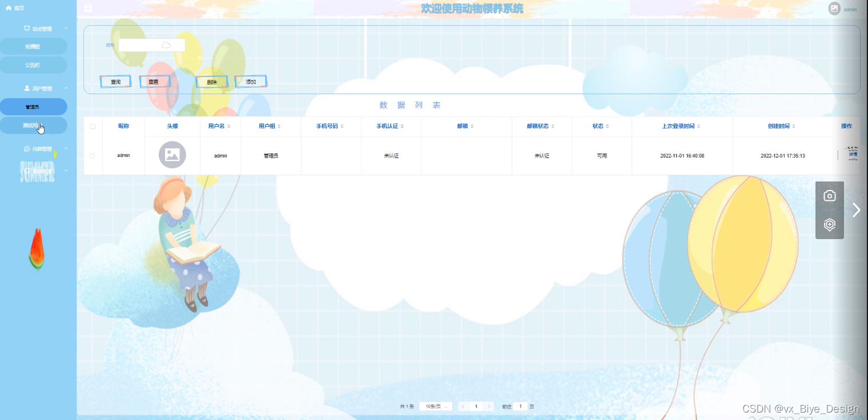Sort by 上次登录时间 column arrows

[698, 126]
